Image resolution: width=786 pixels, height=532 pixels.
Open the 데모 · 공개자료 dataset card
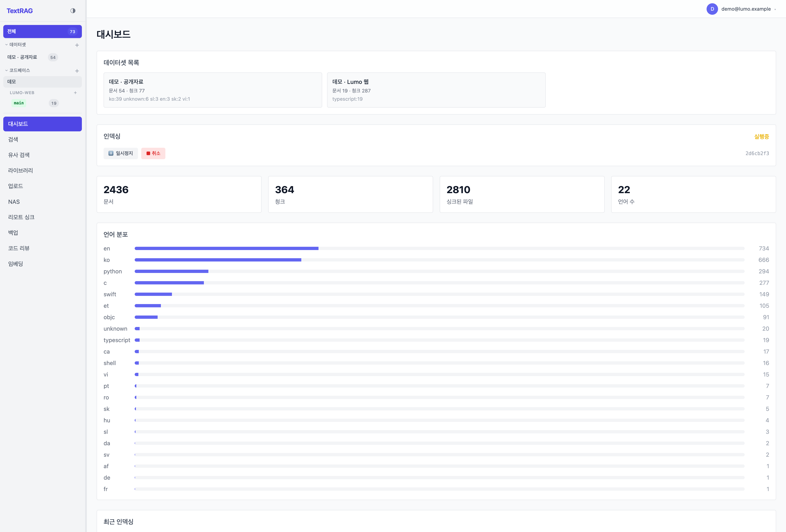click(213, 90)
